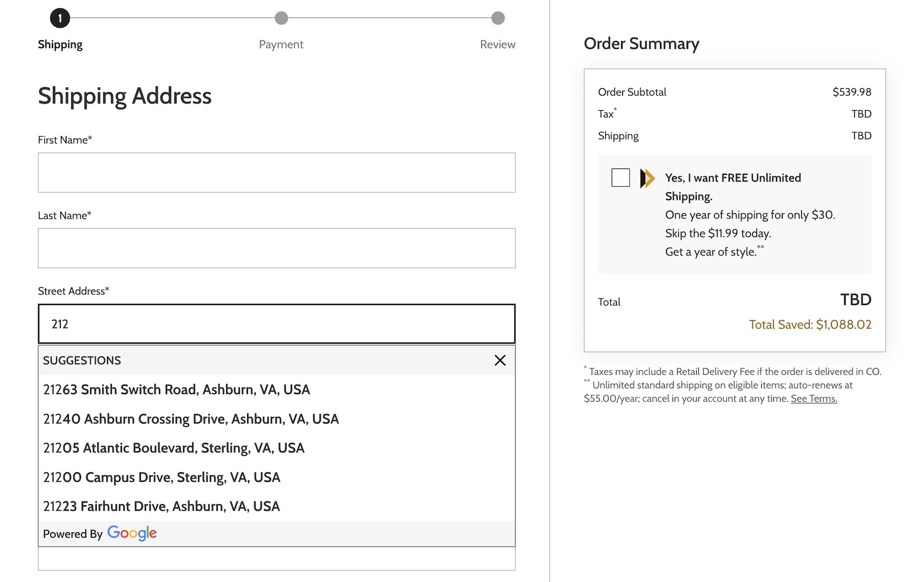Choose 21223 Fairhunt Drive suggestion
The width and height of the screenshot is (924, 582).
tap(161, 506)
